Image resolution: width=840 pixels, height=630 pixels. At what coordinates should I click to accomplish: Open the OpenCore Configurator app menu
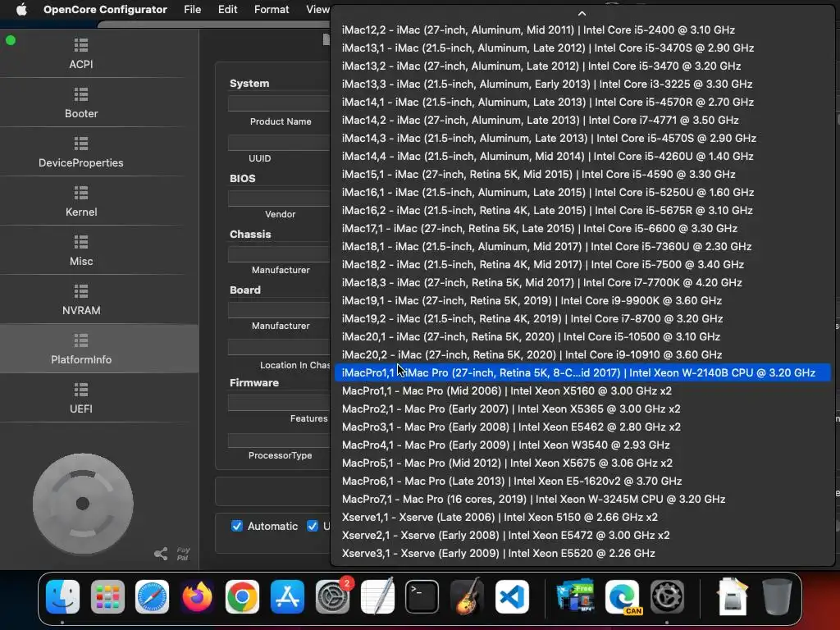click(105, 9)
